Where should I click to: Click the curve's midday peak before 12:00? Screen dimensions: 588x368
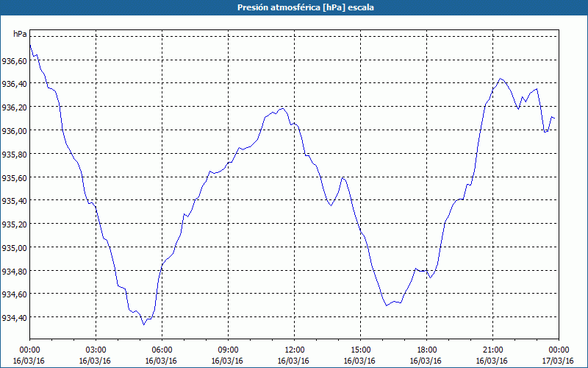(283, 108)
